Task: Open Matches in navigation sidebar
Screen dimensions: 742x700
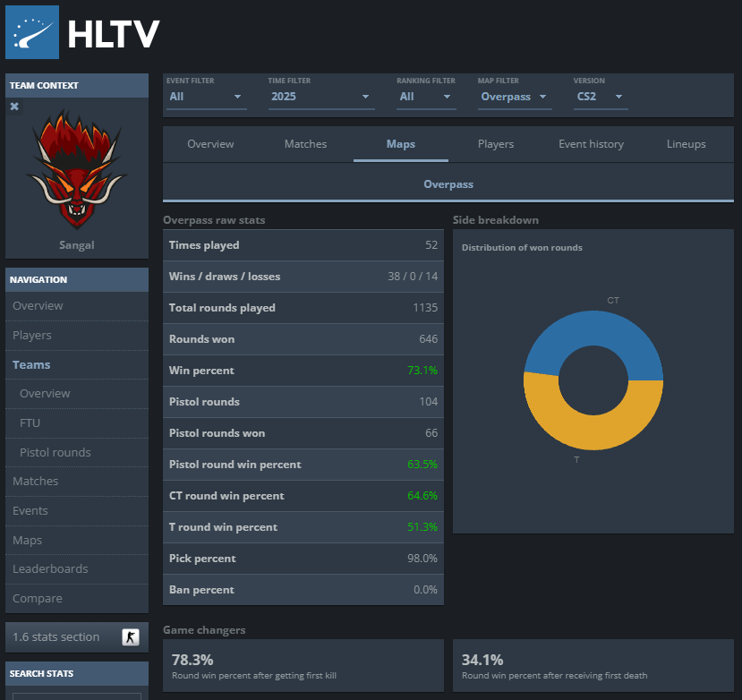Action: pyautogui.click(x=77, y=481)
